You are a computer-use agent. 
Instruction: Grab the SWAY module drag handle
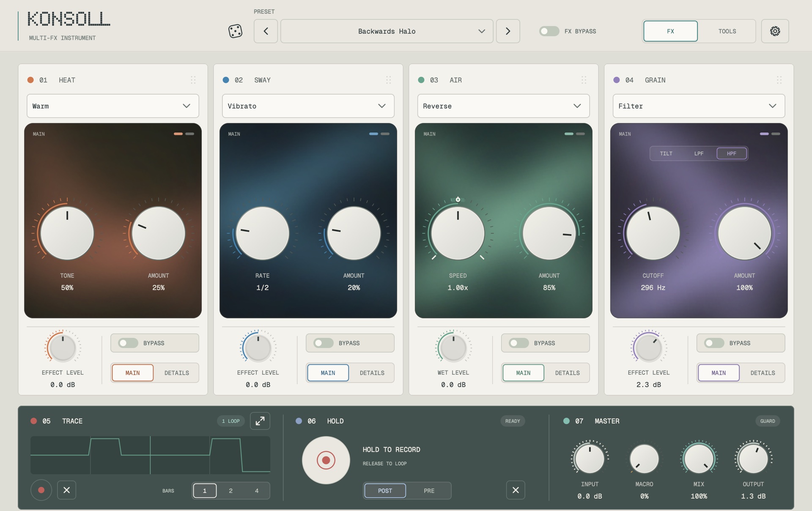(x=389, y=80)
